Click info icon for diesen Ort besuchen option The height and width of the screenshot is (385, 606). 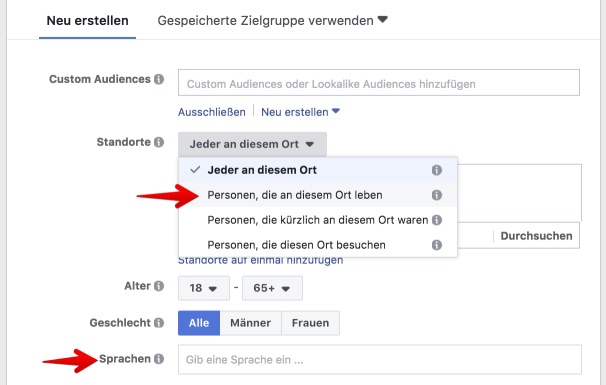[x=437, y=245]
